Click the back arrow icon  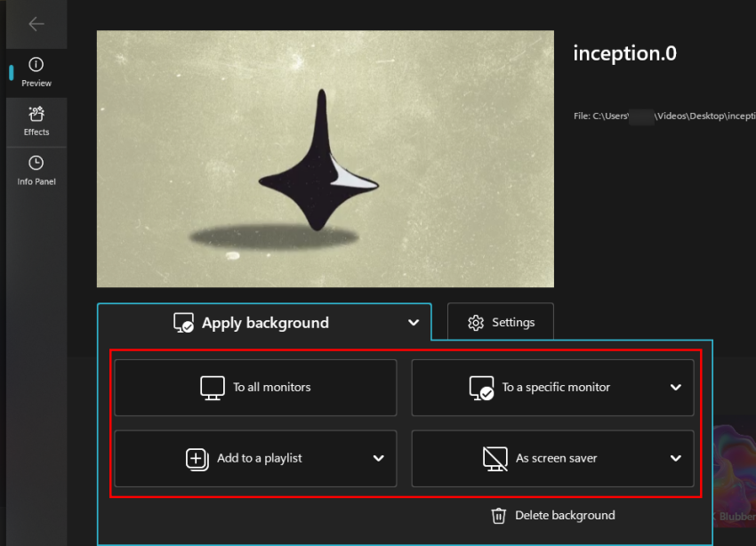click(x=36, y=24)
